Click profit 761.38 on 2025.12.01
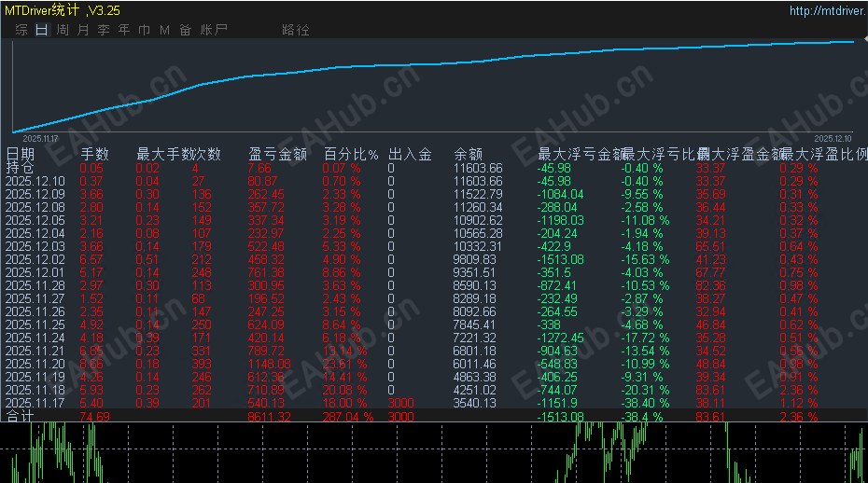This screenshot has width=868, height=483. point(266,273)
